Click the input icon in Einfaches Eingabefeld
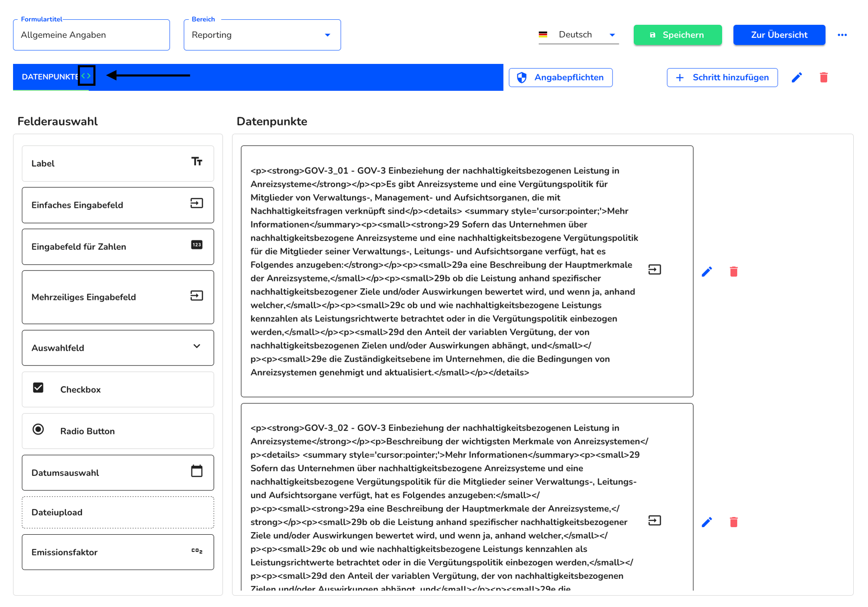The image size is (868, 607). (x=197, y=203)
